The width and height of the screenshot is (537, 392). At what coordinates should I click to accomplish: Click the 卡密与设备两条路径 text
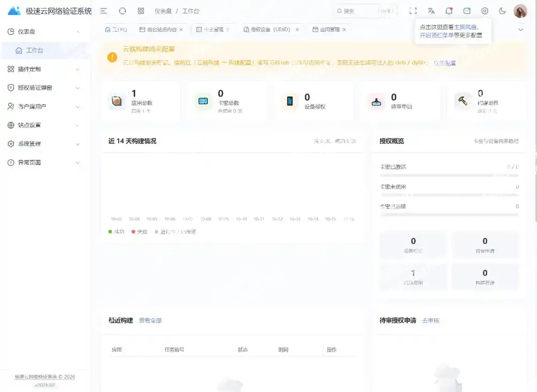(x=496, y=141)
